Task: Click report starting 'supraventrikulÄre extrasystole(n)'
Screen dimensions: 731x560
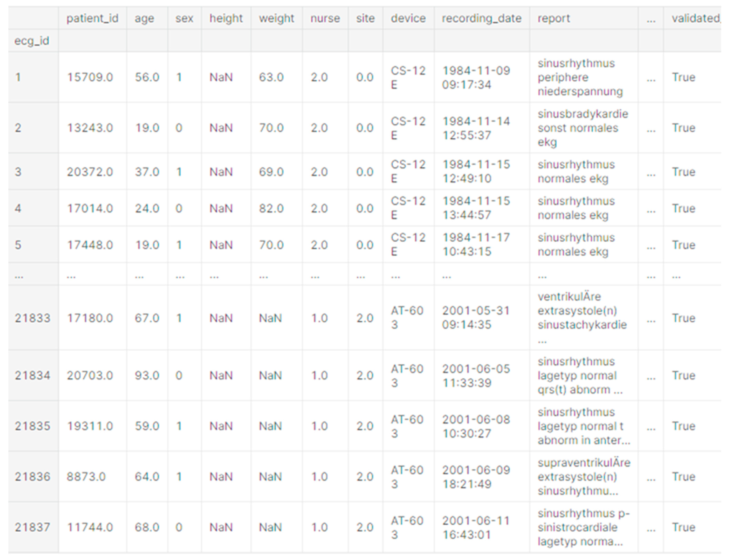Action: 584,477
